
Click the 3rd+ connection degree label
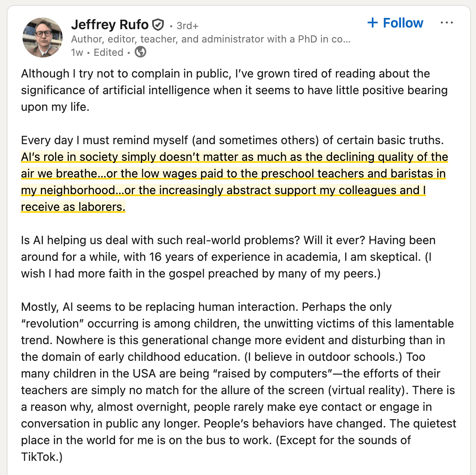click(187, 26)
